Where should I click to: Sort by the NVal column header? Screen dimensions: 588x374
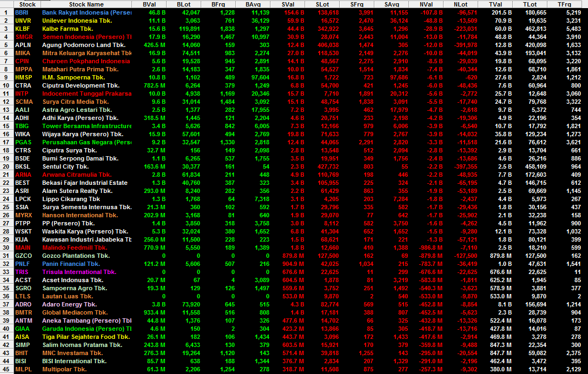coord(426,4)
